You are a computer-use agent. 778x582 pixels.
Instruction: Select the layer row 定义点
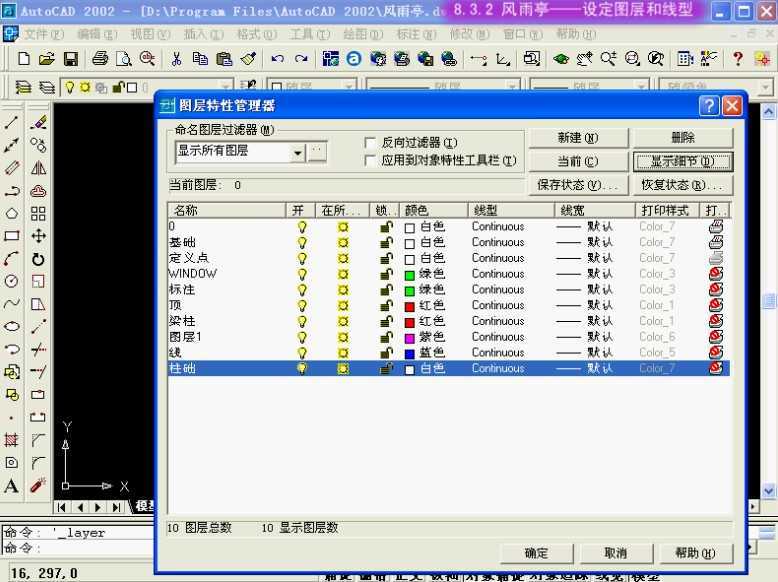(x=449, y=258)
